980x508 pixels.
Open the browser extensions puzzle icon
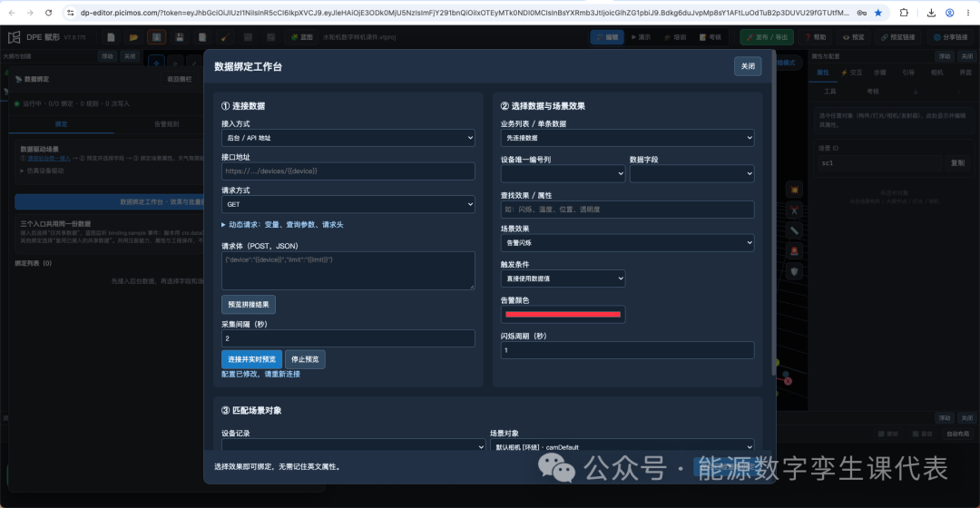click(904, 13)
